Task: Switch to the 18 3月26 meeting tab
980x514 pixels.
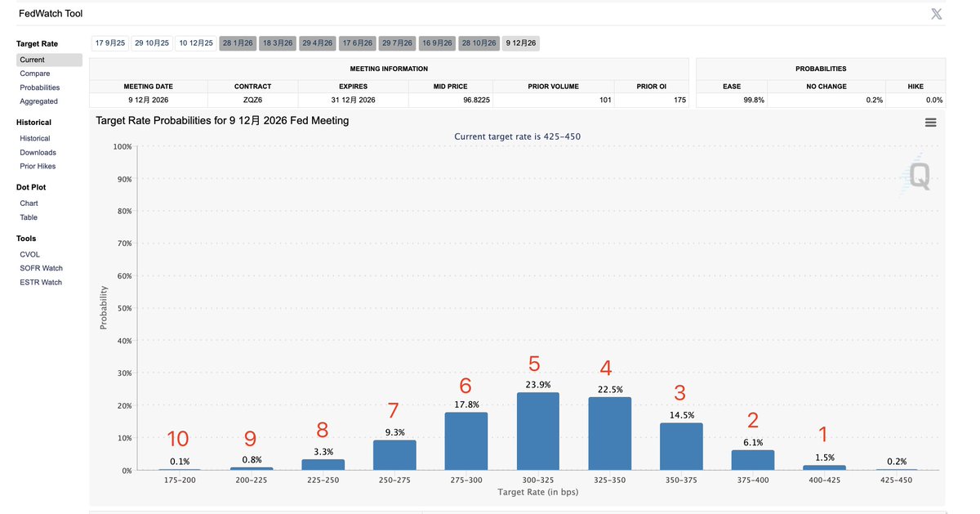Action: click(x=278, y=42)
